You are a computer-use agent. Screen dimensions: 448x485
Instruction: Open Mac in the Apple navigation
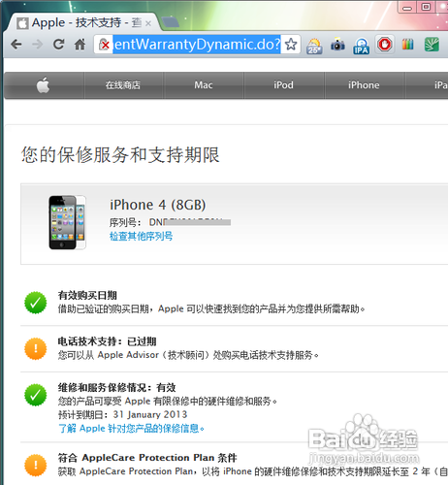pyautogui.click(x=204, y=85)
